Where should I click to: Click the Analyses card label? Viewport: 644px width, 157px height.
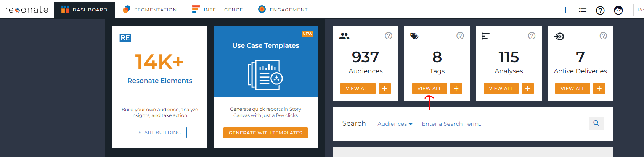tap(509, 71)
